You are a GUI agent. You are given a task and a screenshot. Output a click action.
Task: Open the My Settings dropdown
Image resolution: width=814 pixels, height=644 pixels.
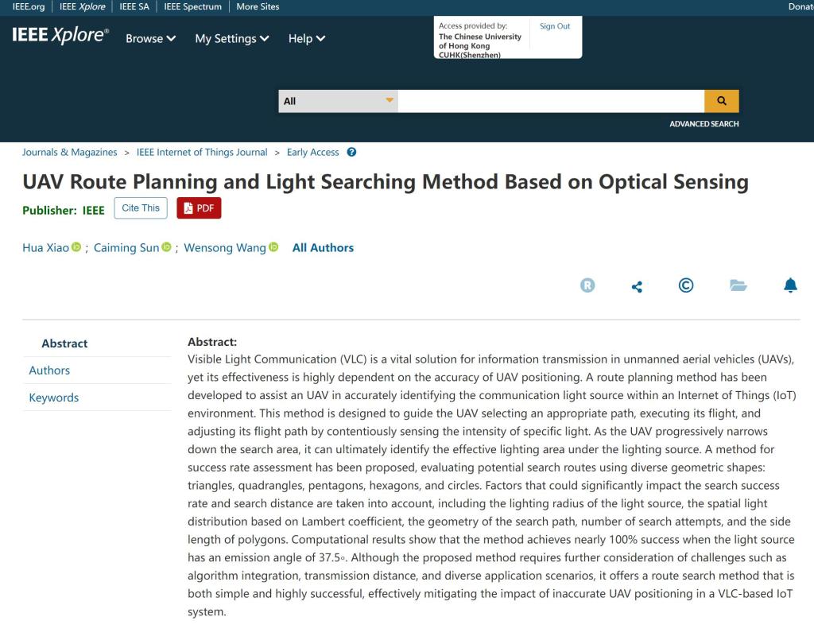point(232,38)
